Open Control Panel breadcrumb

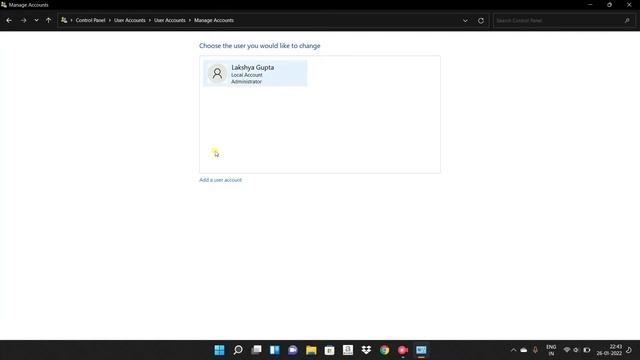pyautogui.click(x=90, y=20)
